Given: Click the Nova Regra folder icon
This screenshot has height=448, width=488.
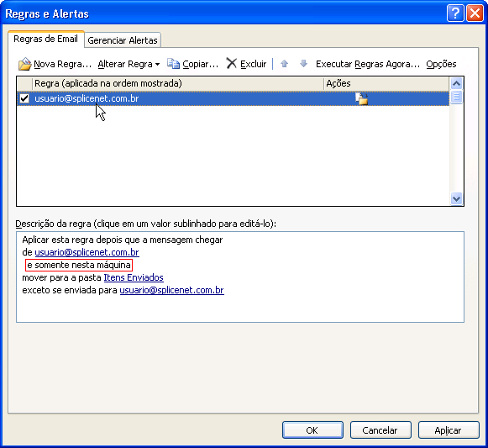Looking at the screenshot, I should [x=24, y=64].
